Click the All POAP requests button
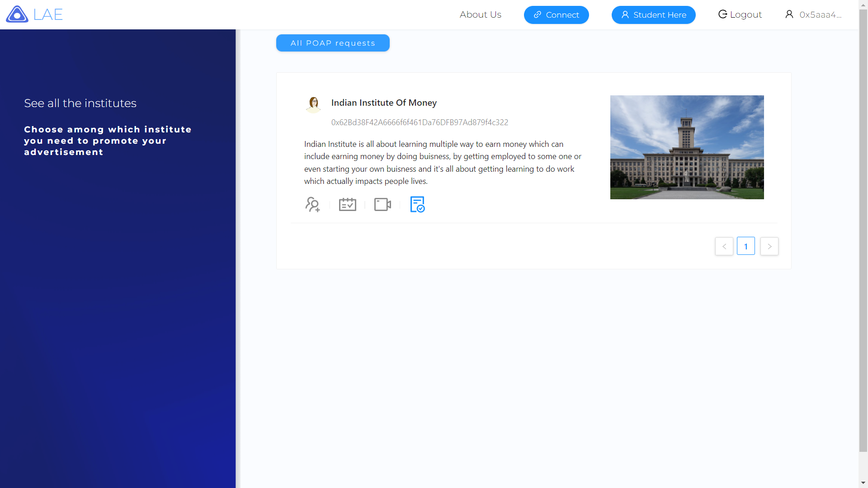 [x=333, y=43]
